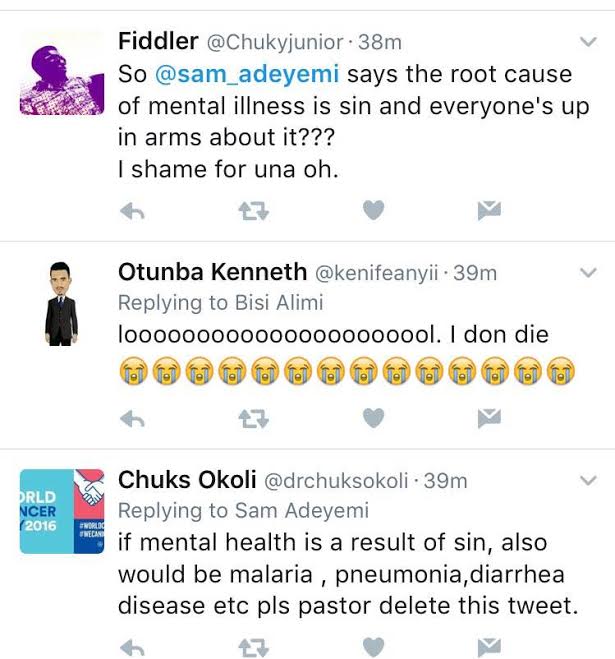This screenshot has width=615, height=659.
Task: Like Fiddler's tweet with the heart
Action: [x=372, y=210]
